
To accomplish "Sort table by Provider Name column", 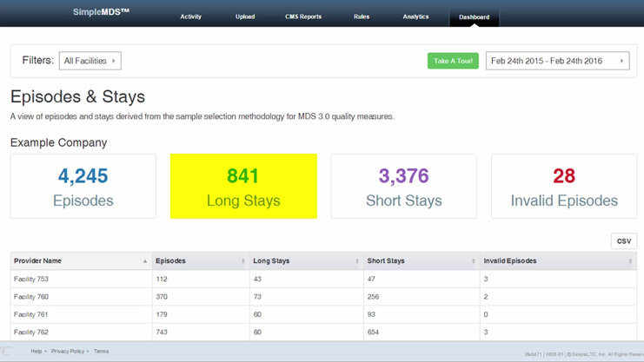I will 80,260.
